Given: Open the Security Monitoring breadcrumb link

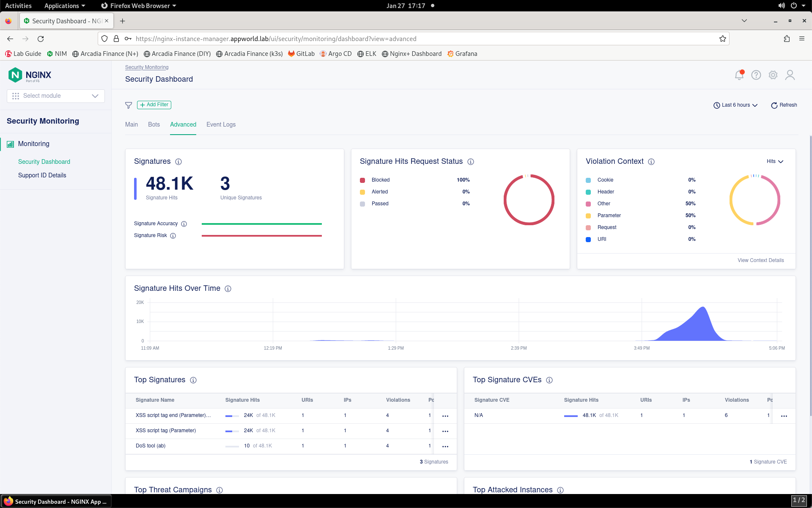Looking at the screenshot, I should pyautogui.click(x=147, y=67).
